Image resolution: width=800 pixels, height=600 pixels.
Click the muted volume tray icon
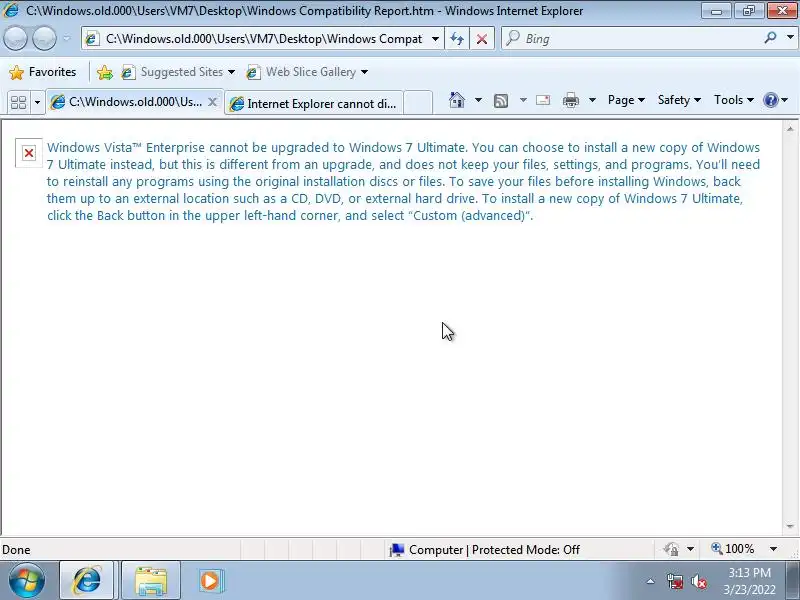click(x=699, y=581)
